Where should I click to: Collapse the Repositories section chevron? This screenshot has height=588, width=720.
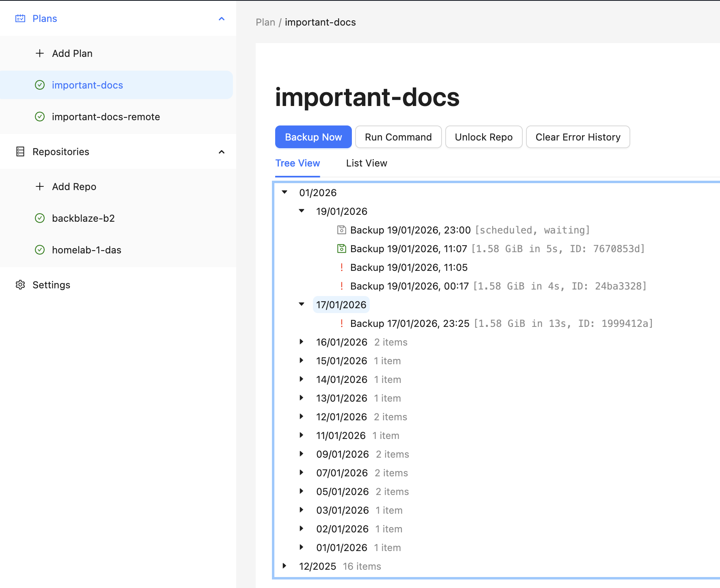coord(222,152)
